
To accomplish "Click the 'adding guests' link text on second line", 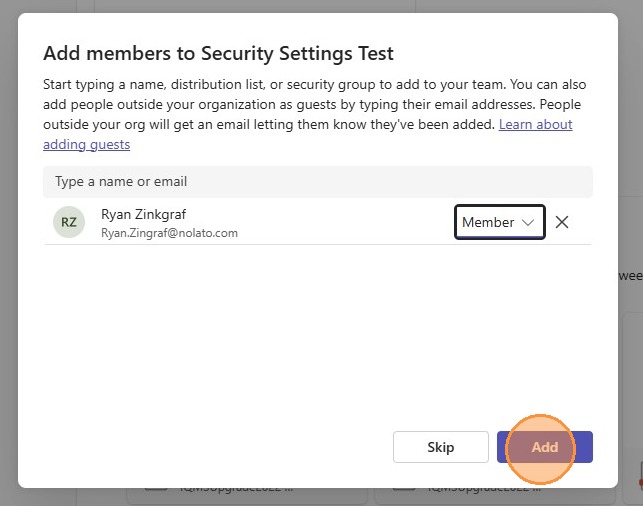I will [x=86, y=145].
